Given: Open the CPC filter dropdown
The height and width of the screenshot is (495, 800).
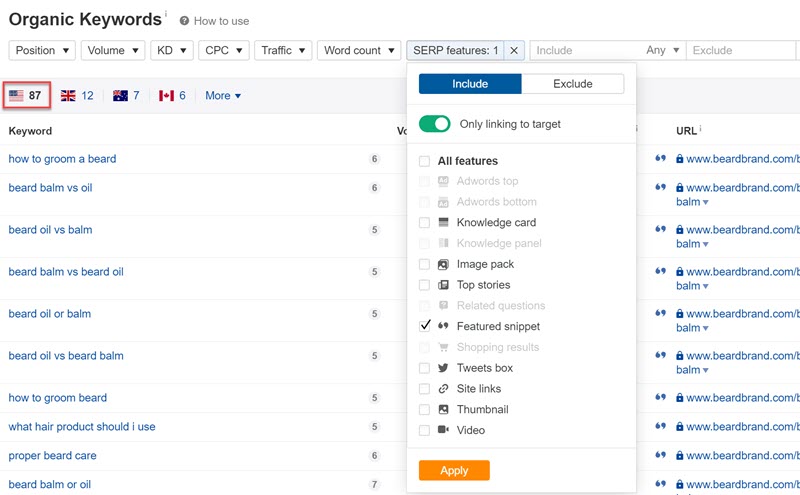Looking at the screenshot, I should 224,51.
